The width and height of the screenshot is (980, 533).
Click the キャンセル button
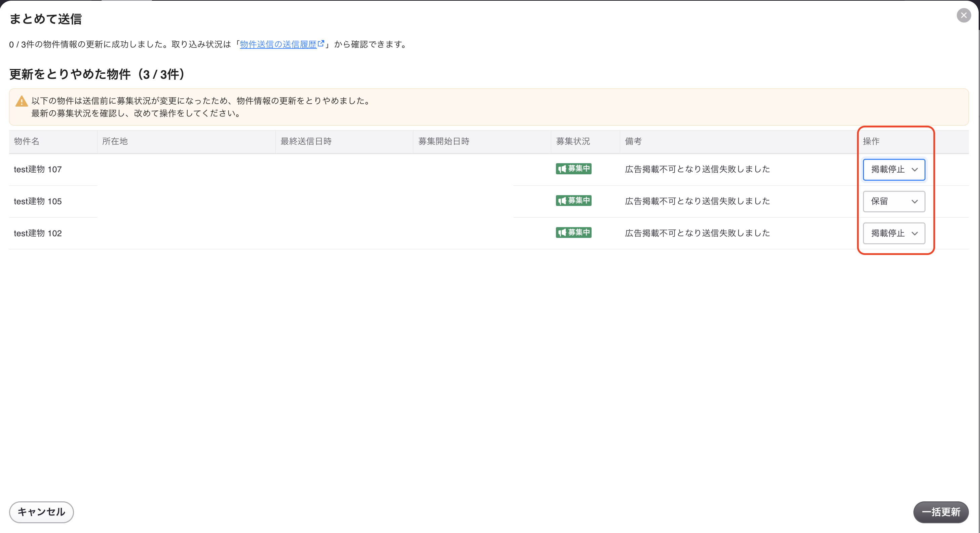tap(41, 512)
